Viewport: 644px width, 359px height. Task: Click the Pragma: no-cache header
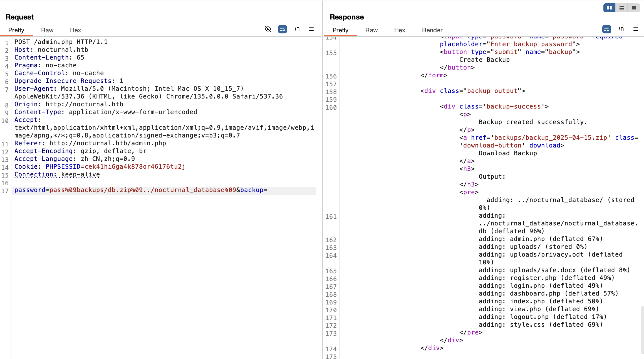(x=45, y=65)
